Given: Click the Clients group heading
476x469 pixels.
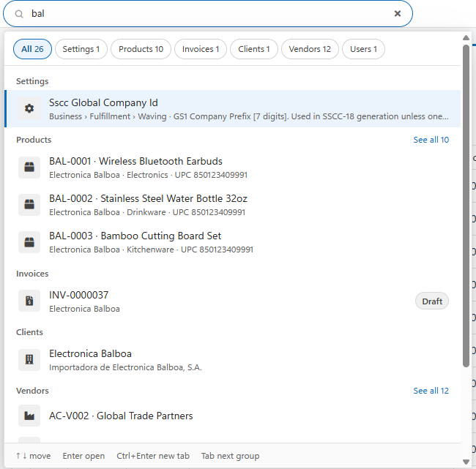Looking at the screenshot, I should click(x=29, y=332).
